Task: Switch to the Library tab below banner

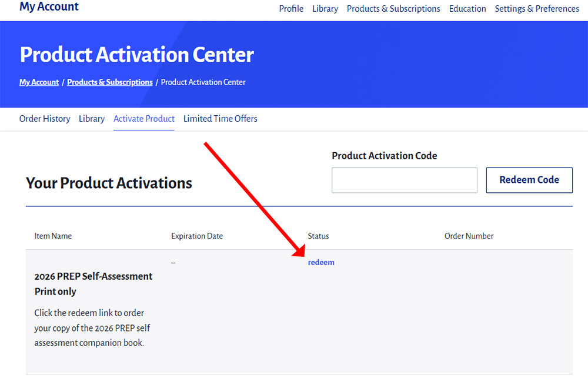Action: [x=92, y=119]
